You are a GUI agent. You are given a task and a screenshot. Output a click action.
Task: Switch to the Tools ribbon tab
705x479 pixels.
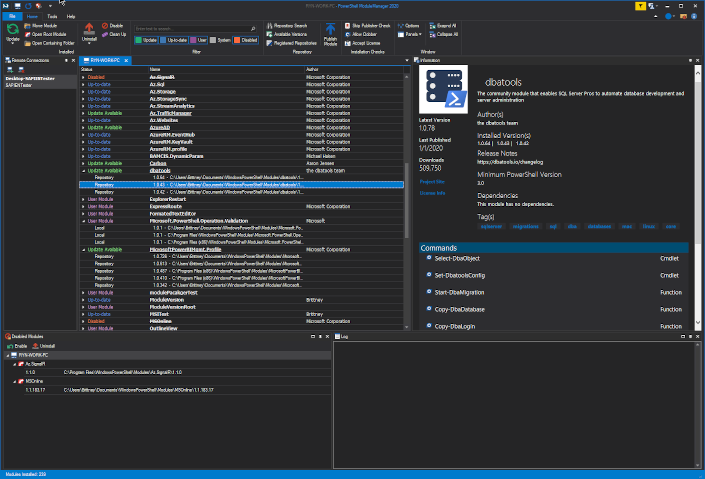pyautogui.click(x=52, y=16)
